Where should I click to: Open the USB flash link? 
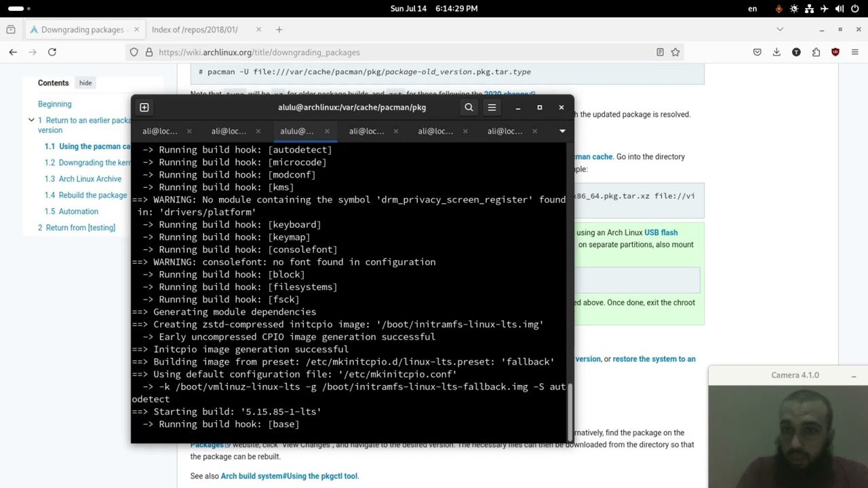point(660,232)
